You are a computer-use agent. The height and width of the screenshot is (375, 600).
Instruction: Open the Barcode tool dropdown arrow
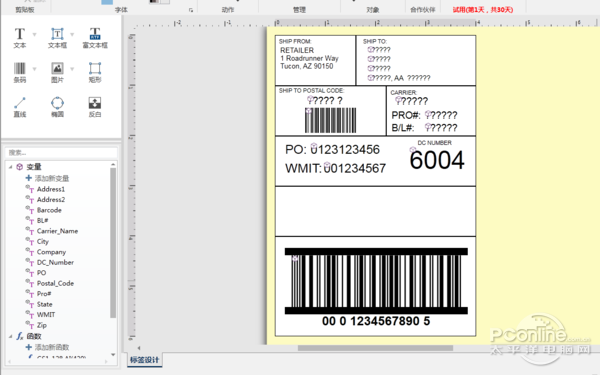[x=34, y=69]
